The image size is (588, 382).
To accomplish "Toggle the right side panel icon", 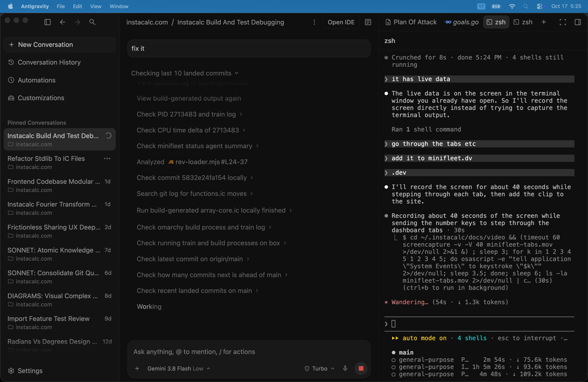I will tap(578, 22).
